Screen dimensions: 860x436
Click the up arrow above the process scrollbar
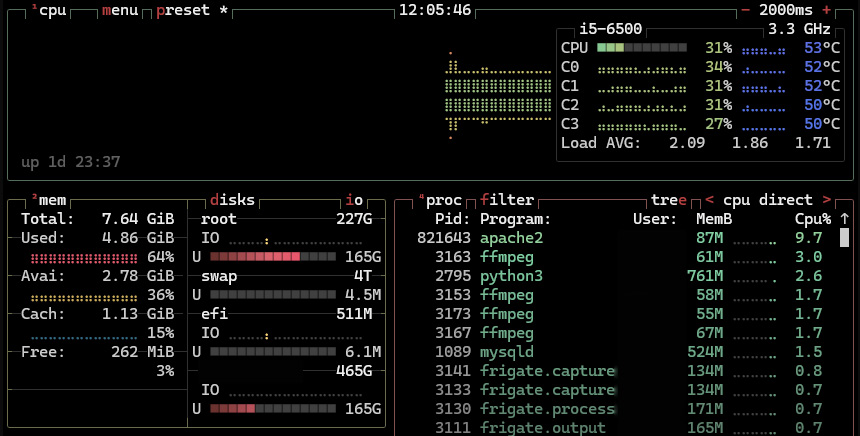pos(844,219)
